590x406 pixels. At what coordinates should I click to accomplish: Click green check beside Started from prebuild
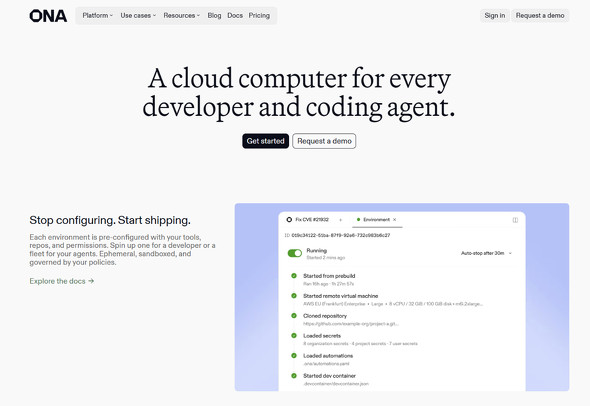[x=294, y=276]
